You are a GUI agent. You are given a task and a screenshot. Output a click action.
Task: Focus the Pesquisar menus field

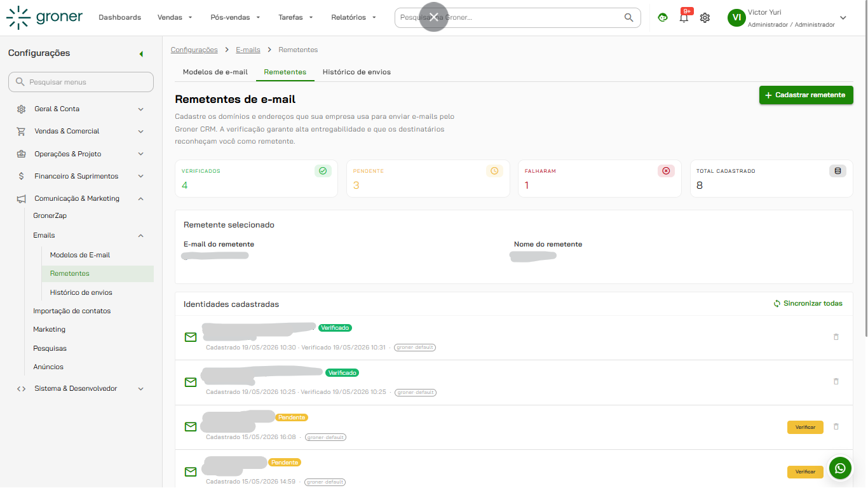pyautogui.click(x=81, y=82)
